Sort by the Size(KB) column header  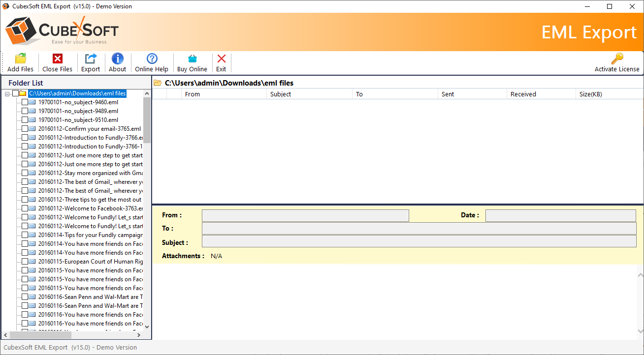(610, 94)
